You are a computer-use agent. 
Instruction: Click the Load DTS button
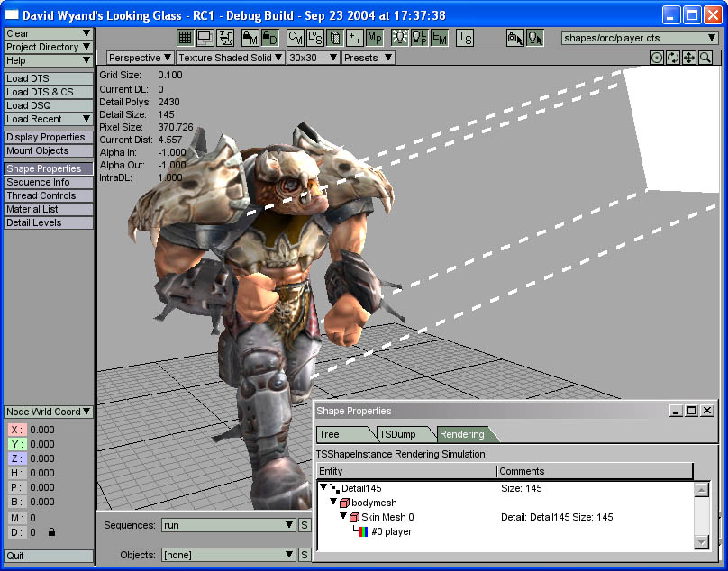(49, 78)
